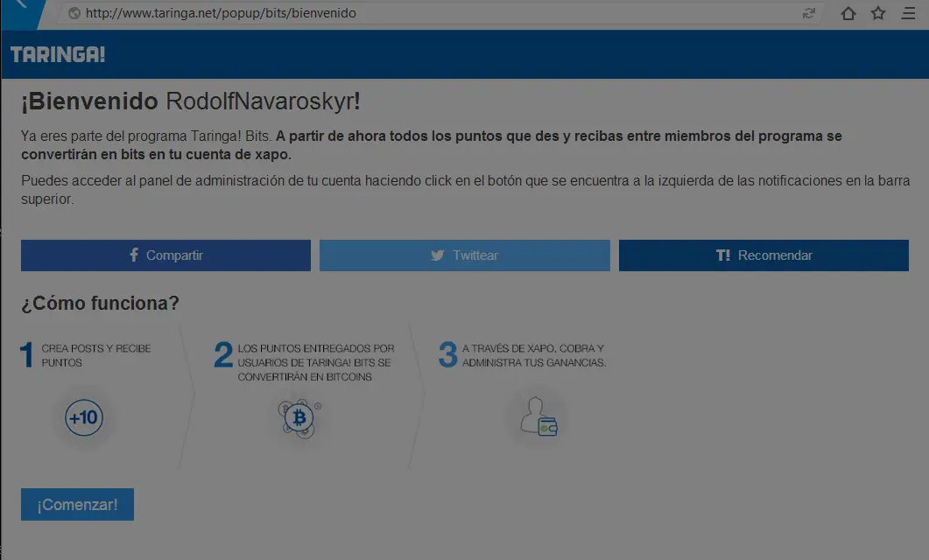Click the T! icon in Recomendar
Image resolution: width=929 pixels, height=560 pixels.
pos(723,255)
